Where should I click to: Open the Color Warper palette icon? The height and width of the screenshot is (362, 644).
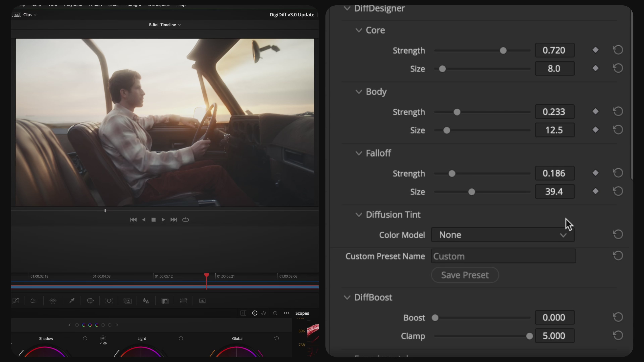[x=53, y=300]
